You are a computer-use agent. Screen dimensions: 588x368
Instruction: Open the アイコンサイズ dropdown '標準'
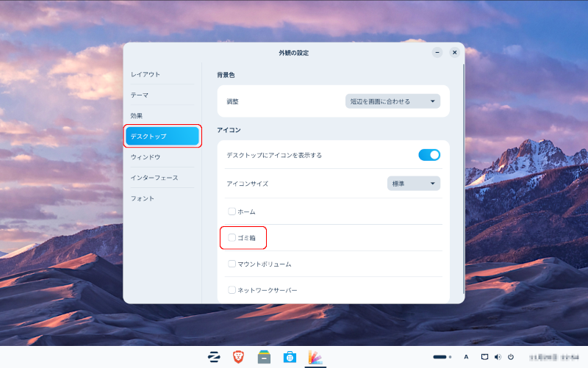tap(414, 184)
